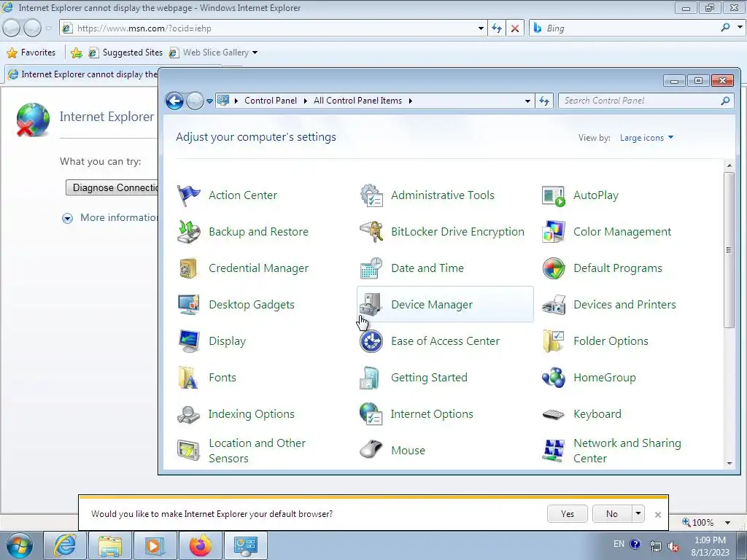Open the HomeGroup icon

point(554,378)
